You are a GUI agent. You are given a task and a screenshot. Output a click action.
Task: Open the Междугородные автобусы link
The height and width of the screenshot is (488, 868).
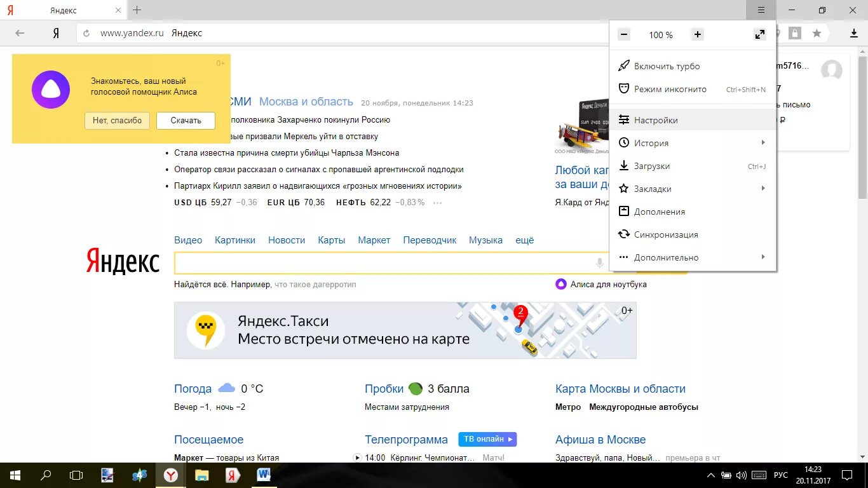[644, 407]
